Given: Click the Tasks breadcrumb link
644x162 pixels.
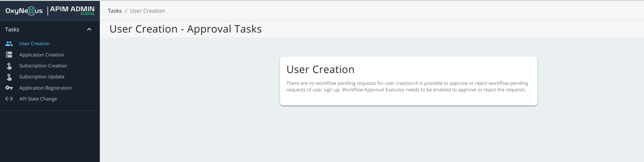Looking at the screenshot, I should pyautogui.click(x=115, y=11).
